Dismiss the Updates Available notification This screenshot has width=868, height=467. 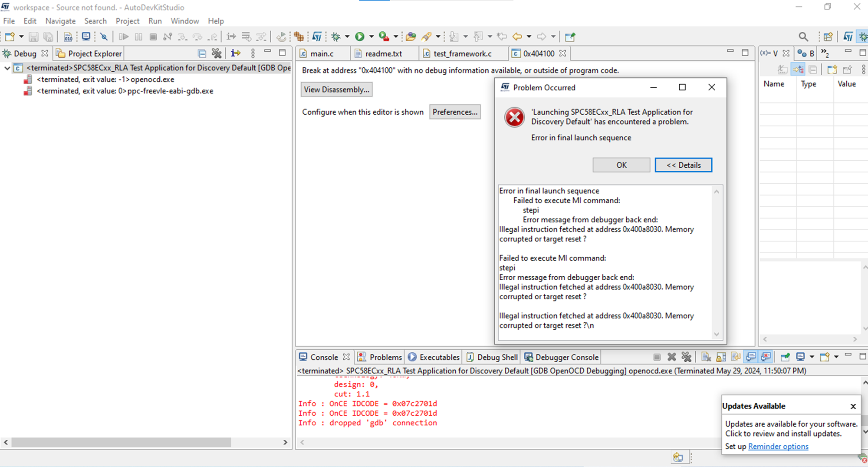[853, 406]
